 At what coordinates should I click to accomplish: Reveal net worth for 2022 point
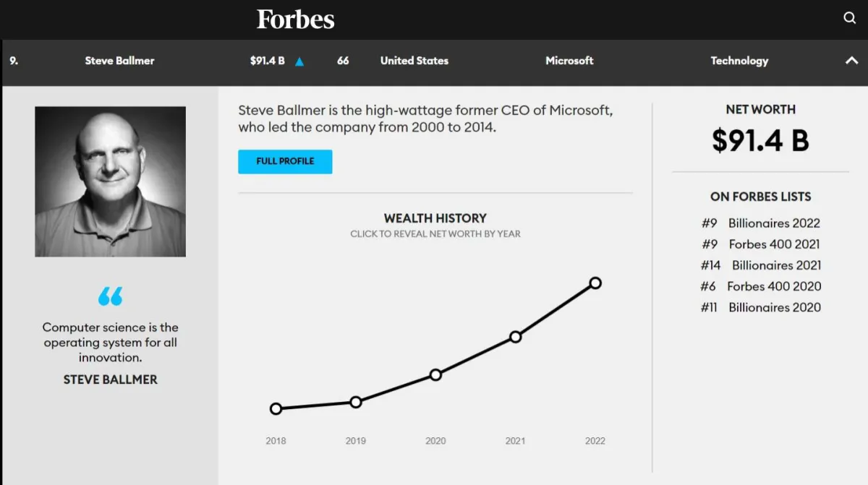[x=595, y=283]
